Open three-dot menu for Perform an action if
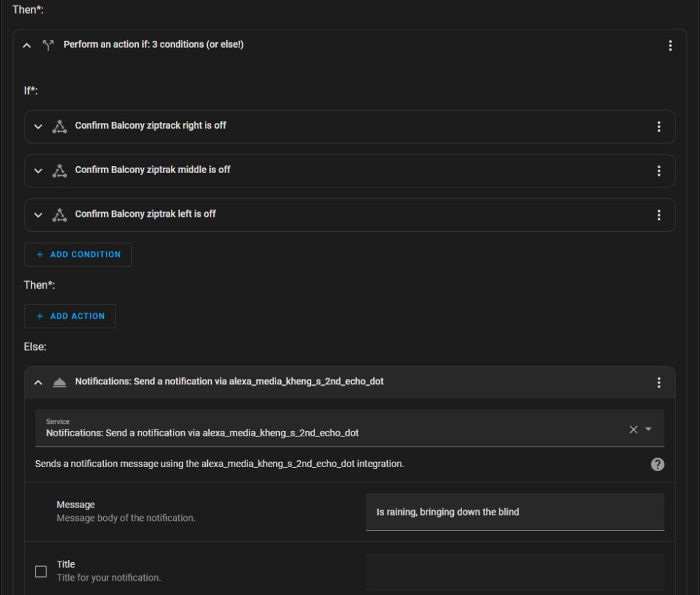 click(x=670, y=45)
